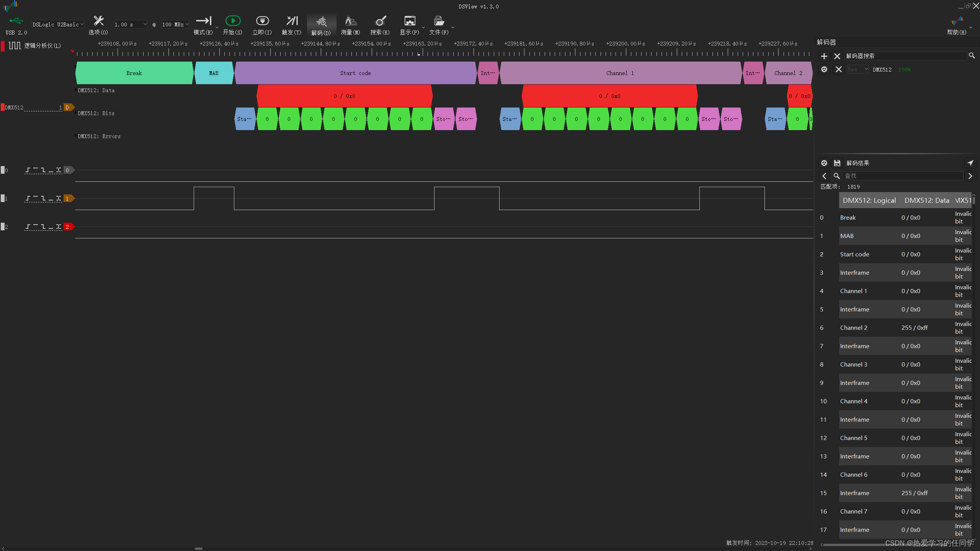This screenshot has width=980, height=551.
Task: Toggle rising edge trigger on channel 1
Action: pos(28,198)
